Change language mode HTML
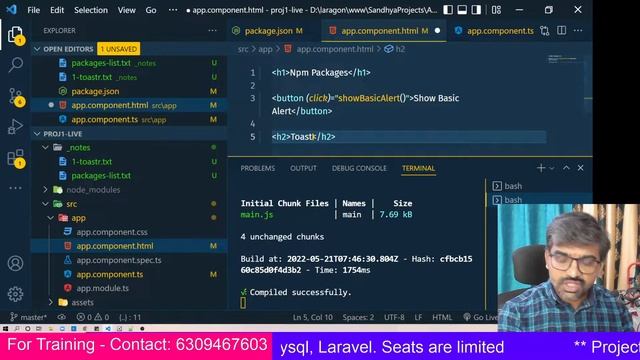Viewport: 640px width, 360px height. click(442, 317)
